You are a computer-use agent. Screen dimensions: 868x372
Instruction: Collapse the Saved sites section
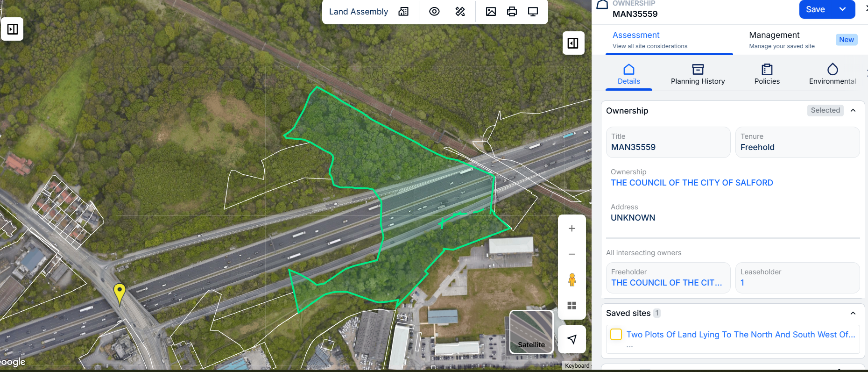pos(853,313)
